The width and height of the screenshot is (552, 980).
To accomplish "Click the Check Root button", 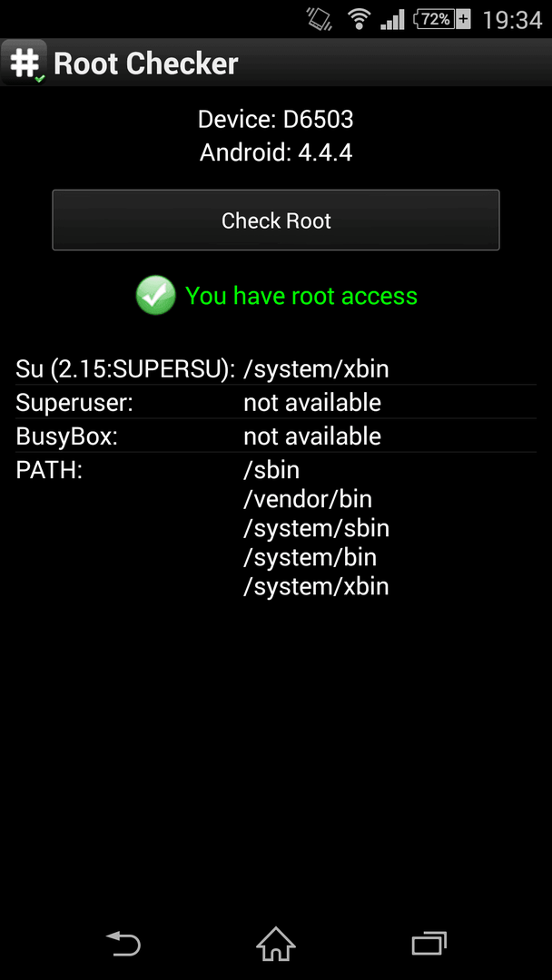I will click(x=276, y=220).
